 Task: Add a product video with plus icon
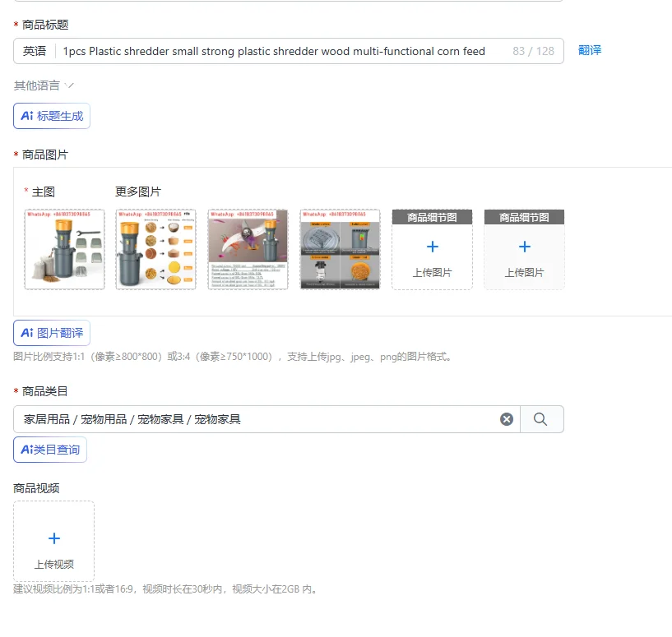[54, 538]
